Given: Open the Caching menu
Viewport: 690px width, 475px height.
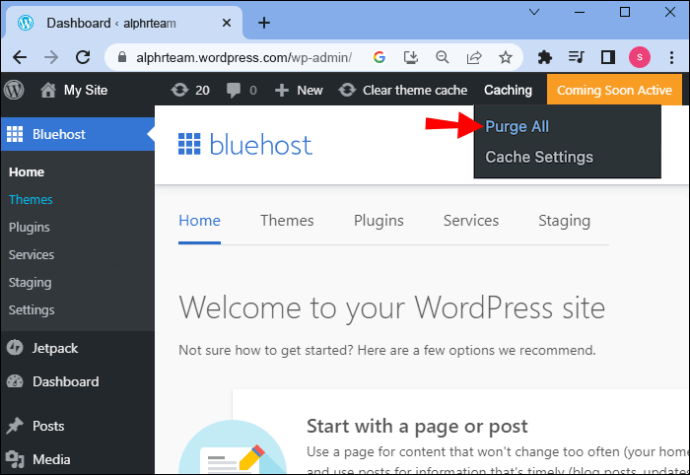Looking at the screenshot, I should (508, 90).
